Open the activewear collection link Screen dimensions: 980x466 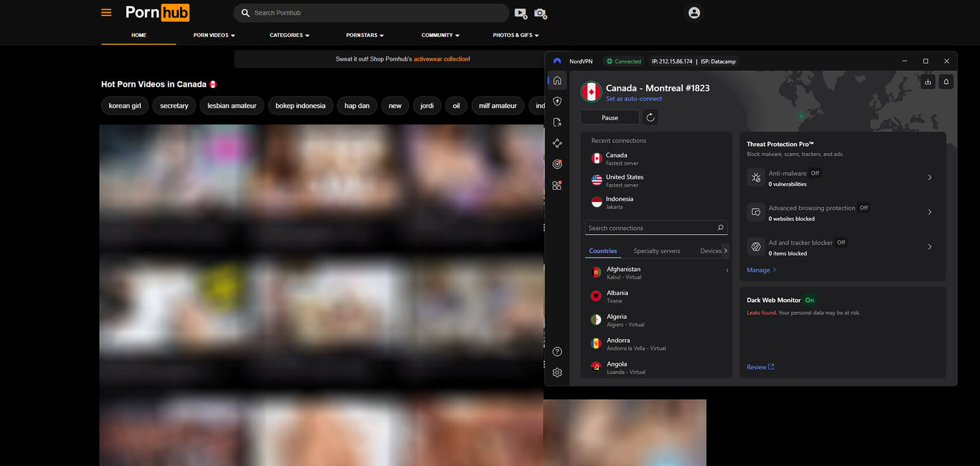point(441,59)
